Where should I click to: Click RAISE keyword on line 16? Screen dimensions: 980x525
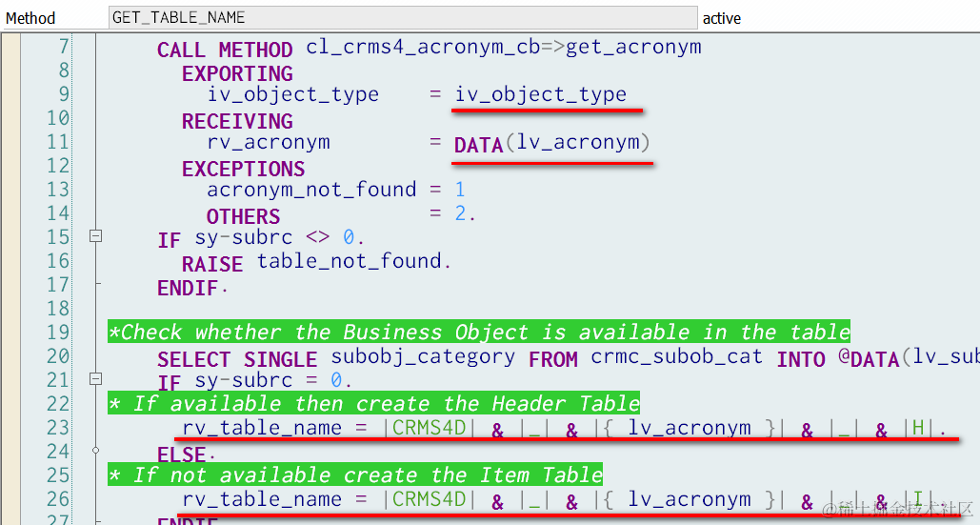click(x=212, y=264)
